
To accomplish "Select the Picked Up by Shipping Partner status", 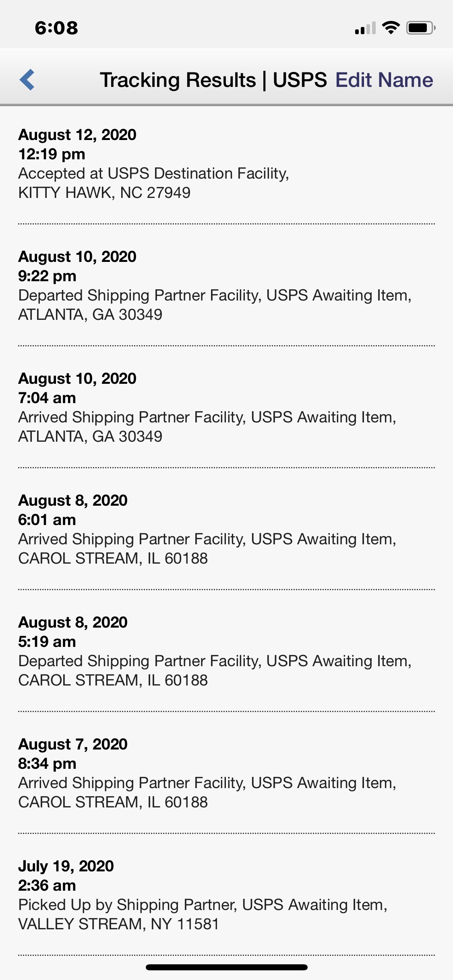I will tap(203, 905).
